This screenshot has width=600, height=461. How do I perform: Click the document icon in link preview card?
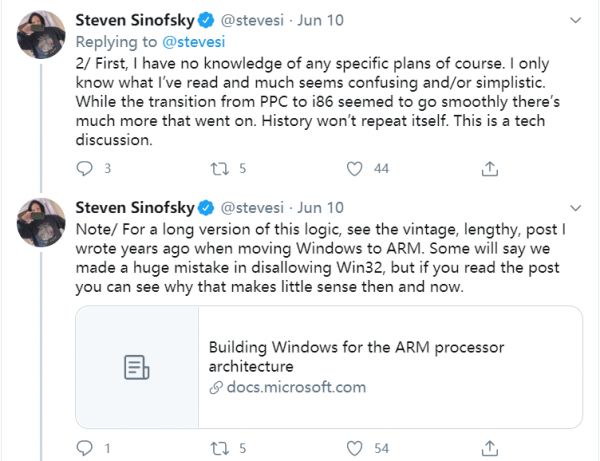(136, 367)
